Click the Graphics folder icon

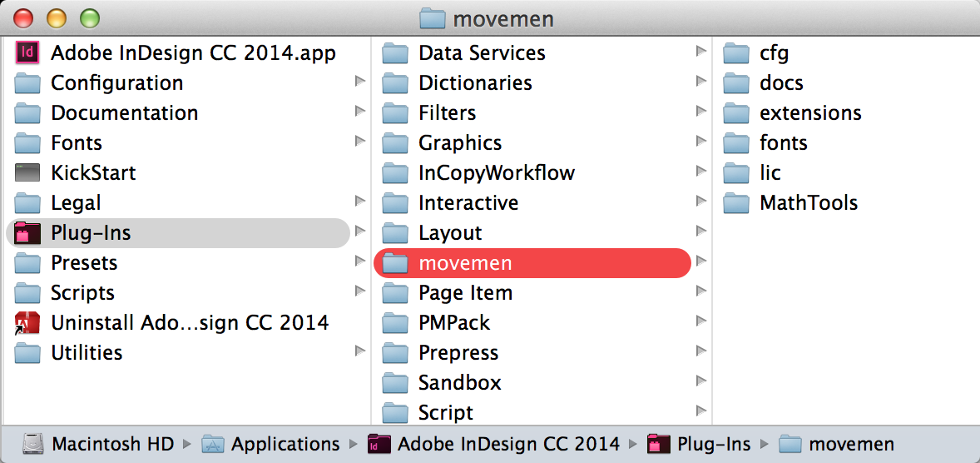(x=395, y=142)
